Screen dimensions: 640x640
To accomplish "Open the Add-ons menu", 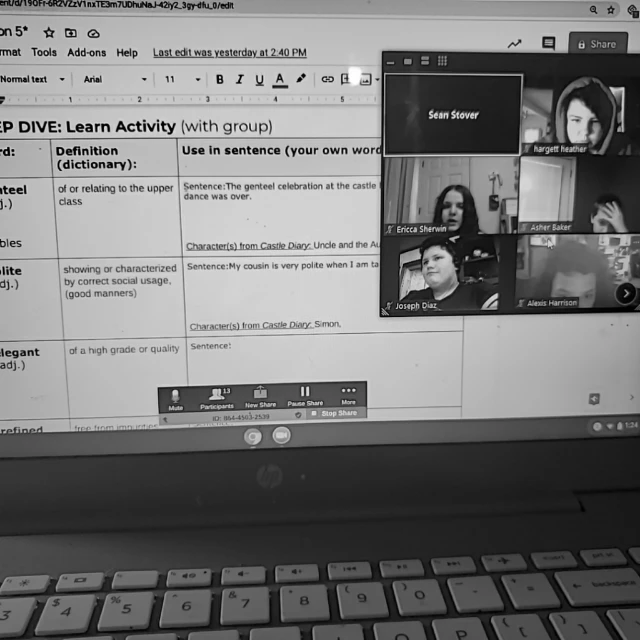I will coord(87,53).
